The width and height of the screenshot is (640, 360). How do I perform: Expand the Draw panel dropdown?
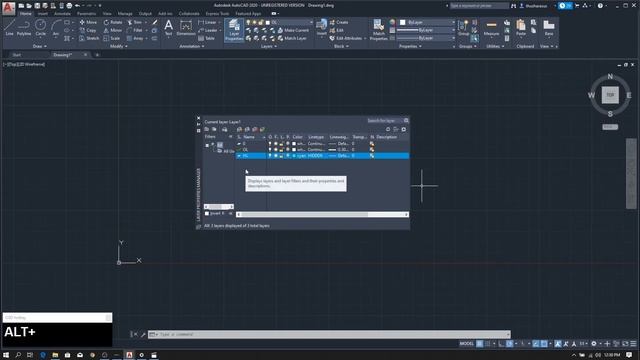coord(40,46)
